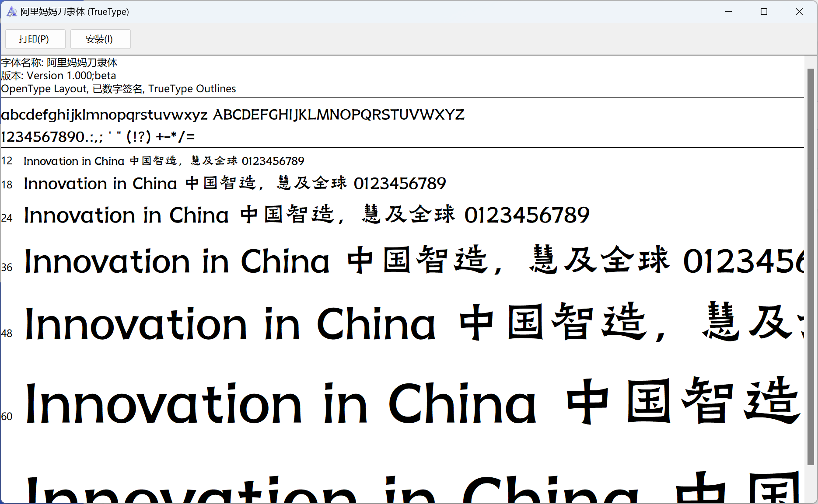Viewport: 818px width, 504px height.
Task: Click the 安装(I) install button
Action: click(x=100, y=39)
